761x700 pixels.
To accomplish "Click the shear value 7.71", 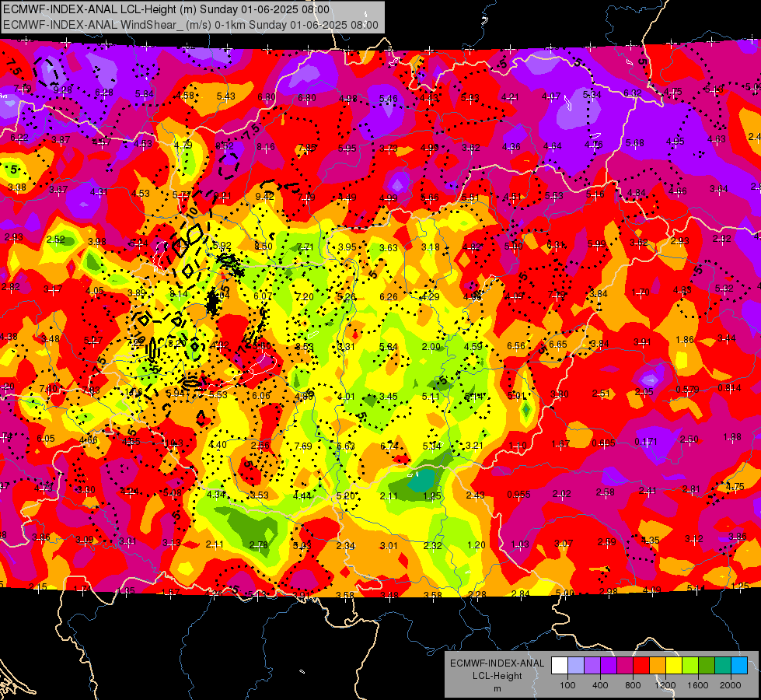I will pos(305,247).
